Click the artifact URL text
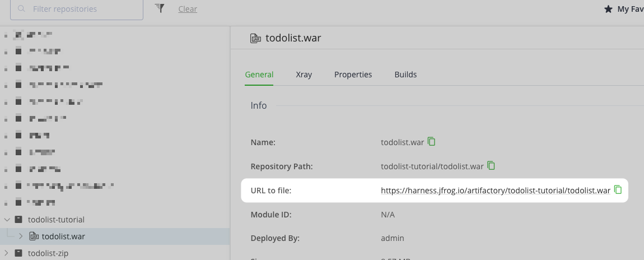 click(x=495, y=191)
